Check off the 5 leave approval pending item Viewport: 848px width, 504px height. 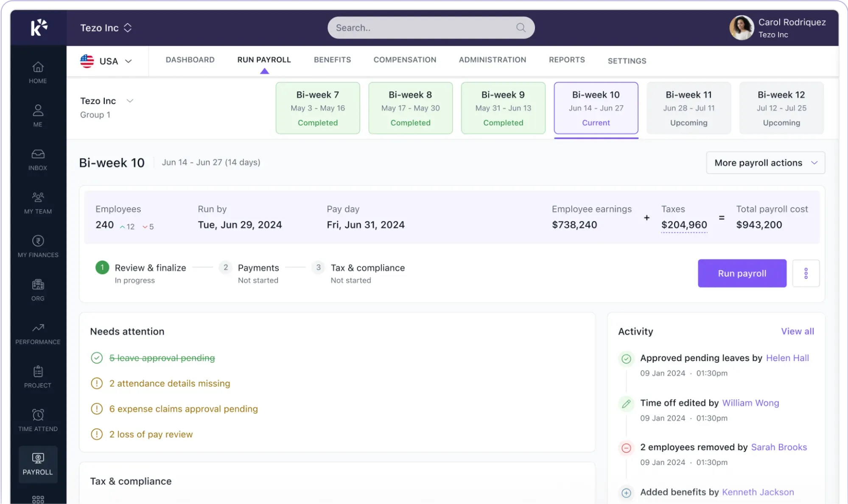point(96,358)
